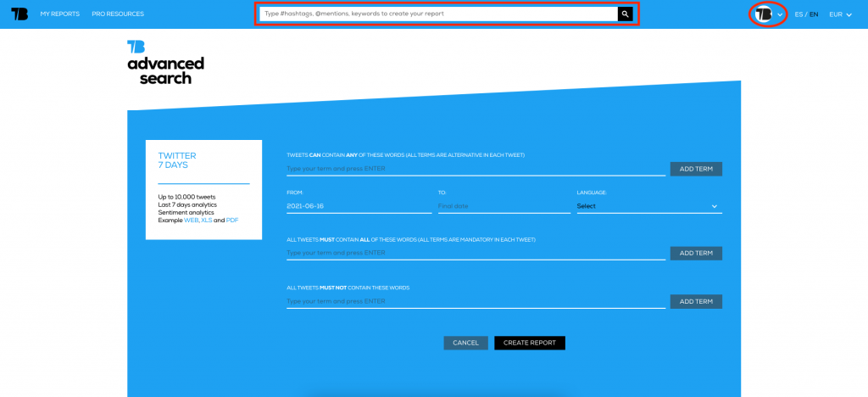Click the 'must contain all' terms field

tap(476, 253)
